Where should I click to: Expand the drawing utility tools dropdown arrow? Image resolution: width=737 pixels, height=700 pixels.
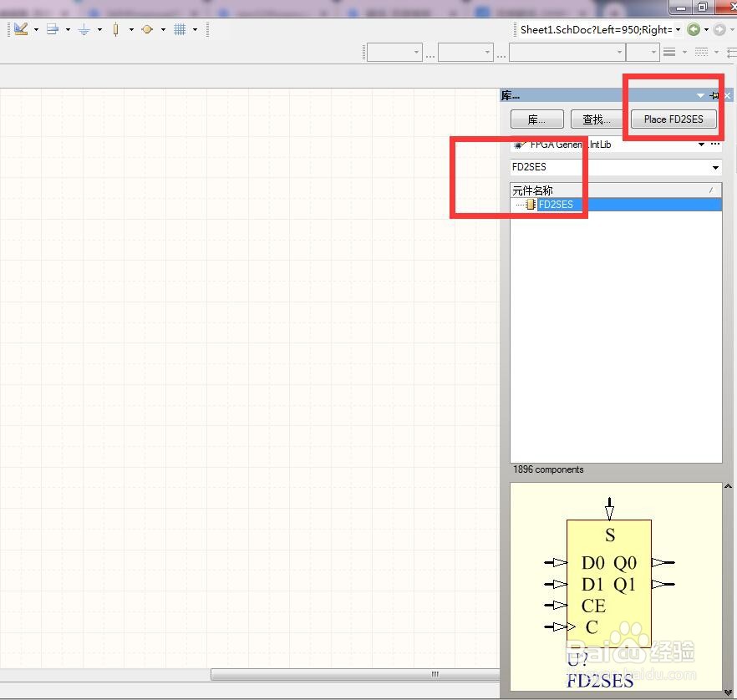click(36, 29)
